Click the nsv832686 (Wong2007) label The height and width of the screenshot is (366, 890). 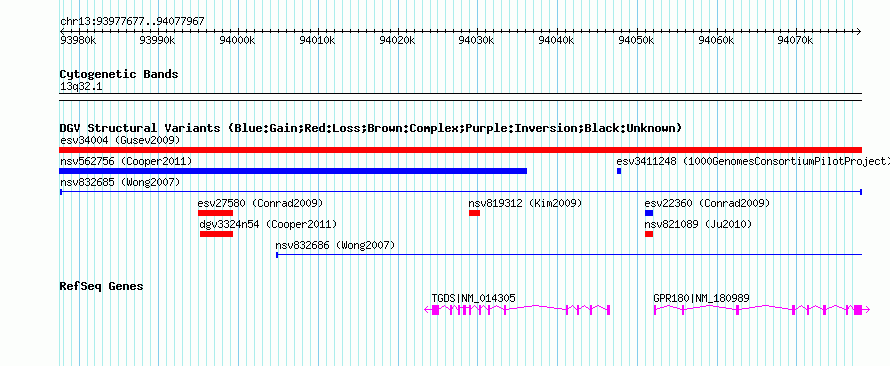(x=335, y=245)
